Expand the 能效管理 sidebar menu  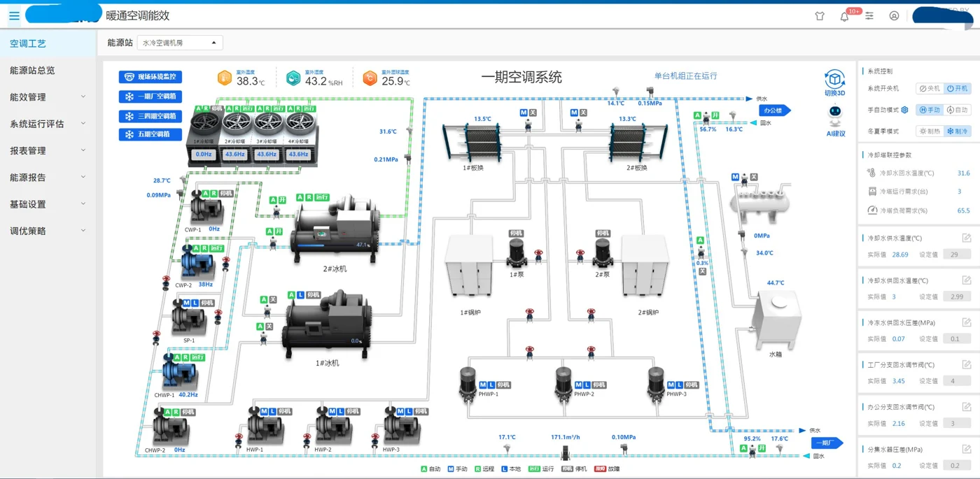point(48,97)
